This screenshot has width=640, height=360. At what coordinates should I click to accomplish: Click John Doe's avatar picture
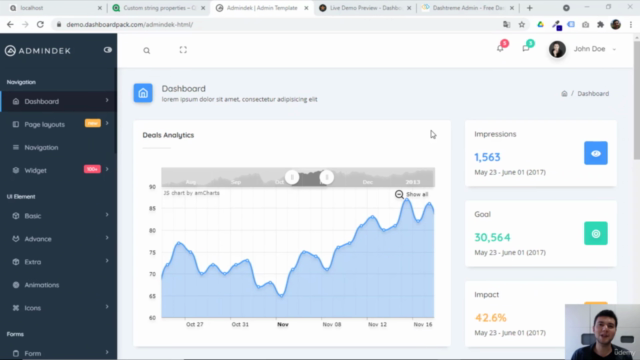pyautogui.click(x=557, y=49)
